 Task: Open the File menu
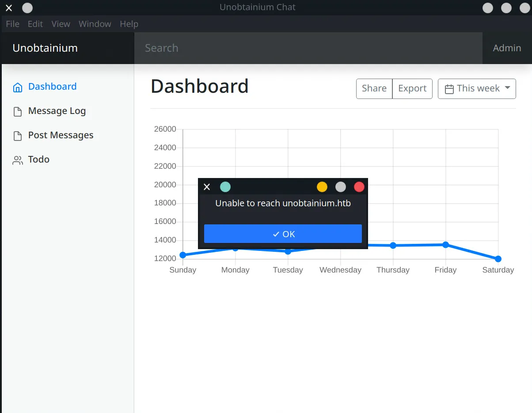click(x=12, y=24)
